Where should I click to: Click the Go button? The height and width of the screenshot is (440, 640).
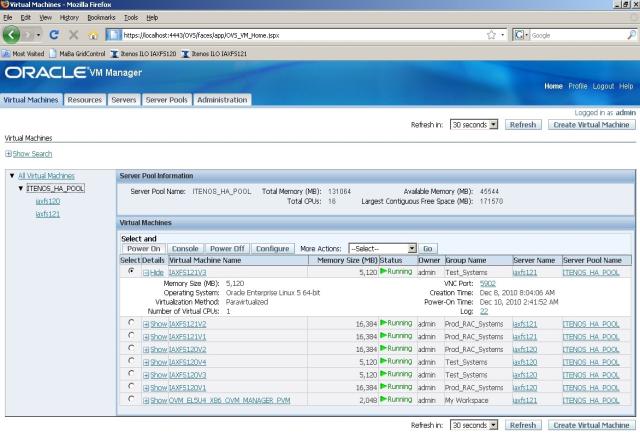click(x=427, y=249)
